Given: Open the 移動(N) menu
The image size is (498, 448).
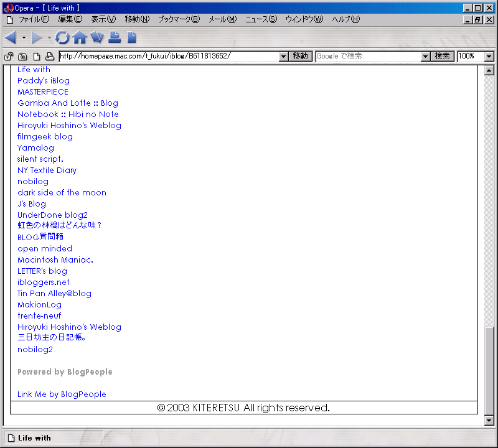Looking at the screenshot, I should 137,19.
